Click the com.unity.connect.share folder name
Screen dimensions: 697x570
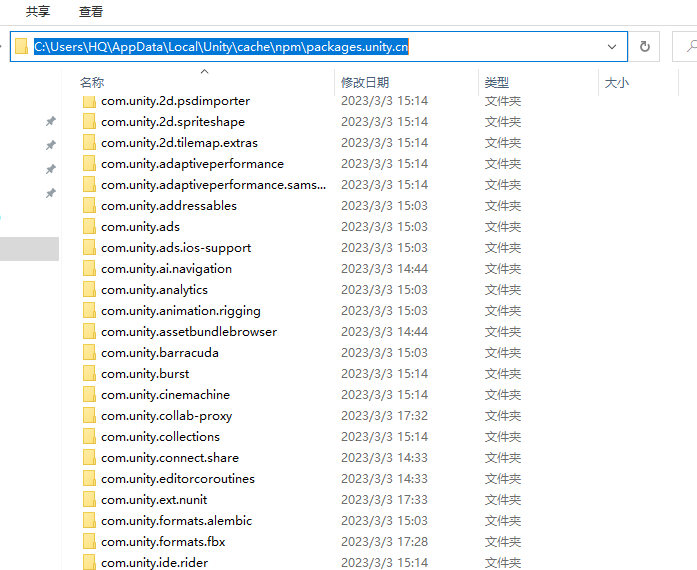tap(170, 458)
